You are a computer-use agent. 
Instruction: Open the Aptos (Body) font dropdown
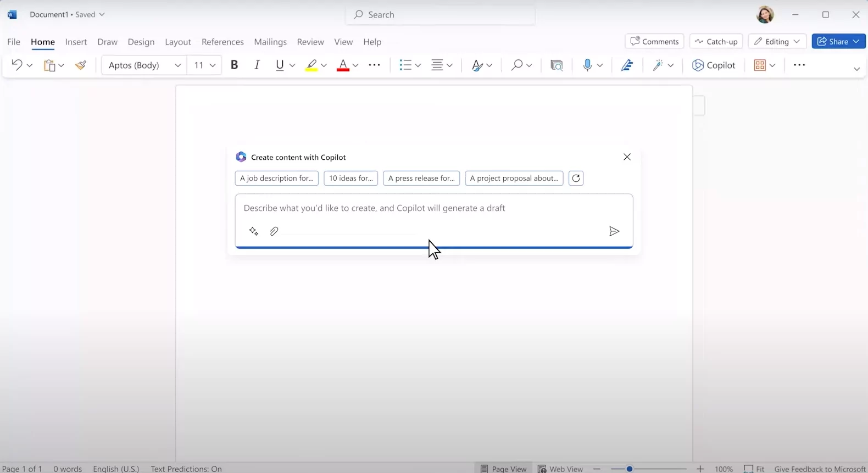point(144,65)
